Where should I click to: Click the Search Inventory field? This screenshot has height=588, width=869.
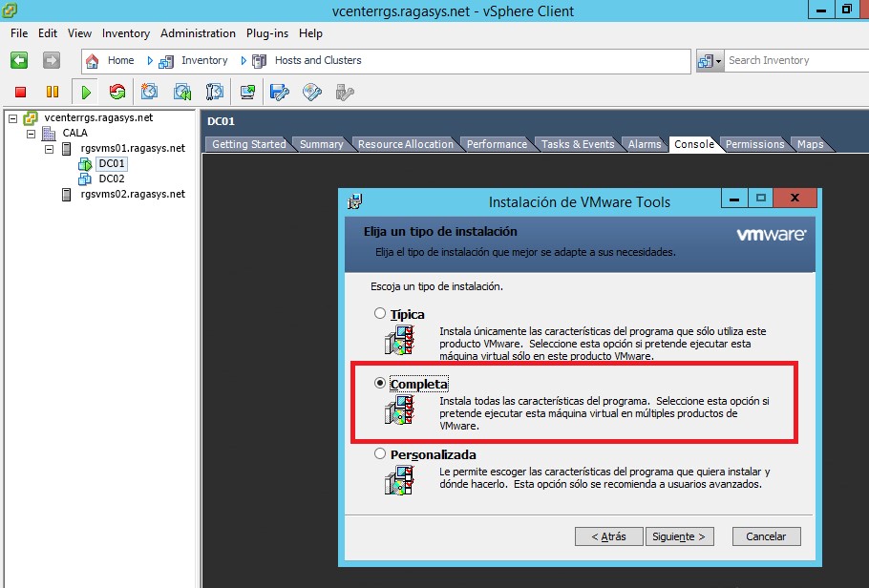(x=793, y=60)
